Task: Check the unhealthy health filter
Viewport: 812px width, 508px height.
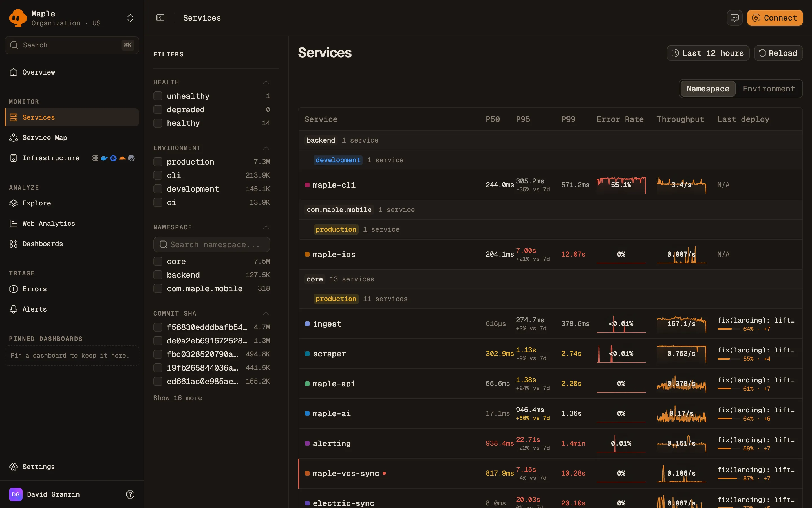Action: coord(158,96)
